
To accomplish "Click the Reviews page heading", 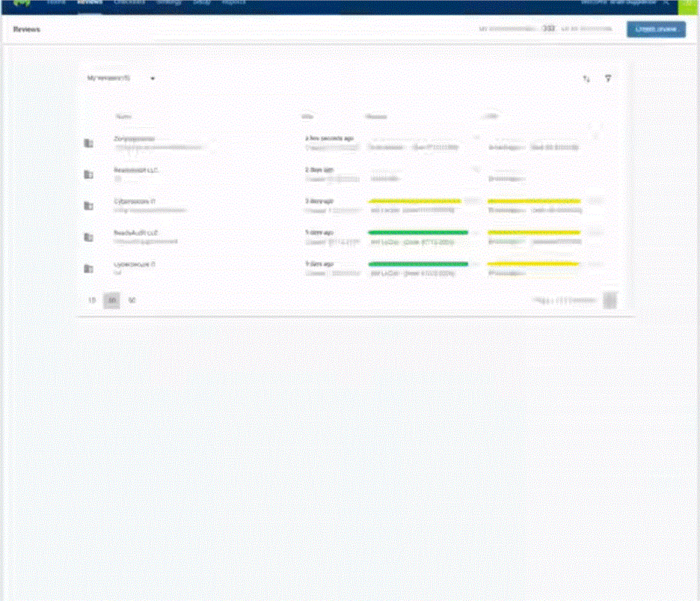I will pos(26,29).
